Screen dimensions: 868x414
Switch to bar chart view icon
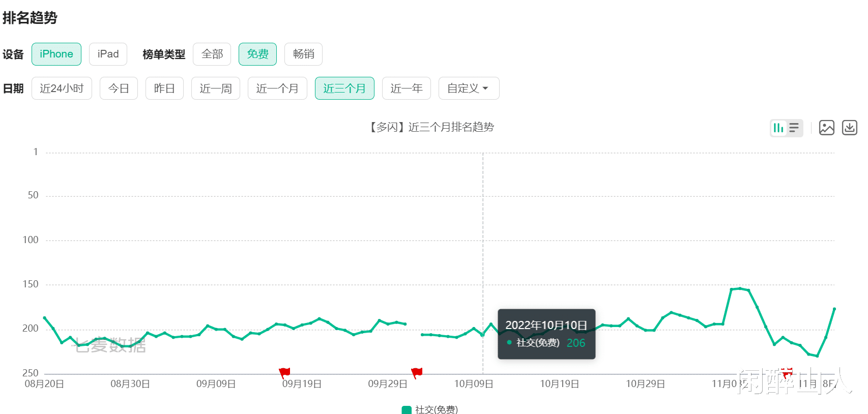[x=778, y=128]
